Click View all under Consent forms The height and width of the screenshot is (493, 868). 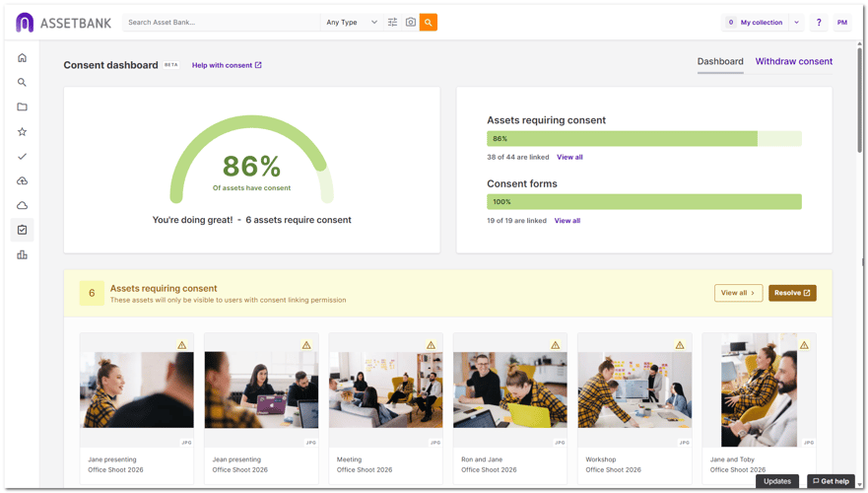point(568,221)
